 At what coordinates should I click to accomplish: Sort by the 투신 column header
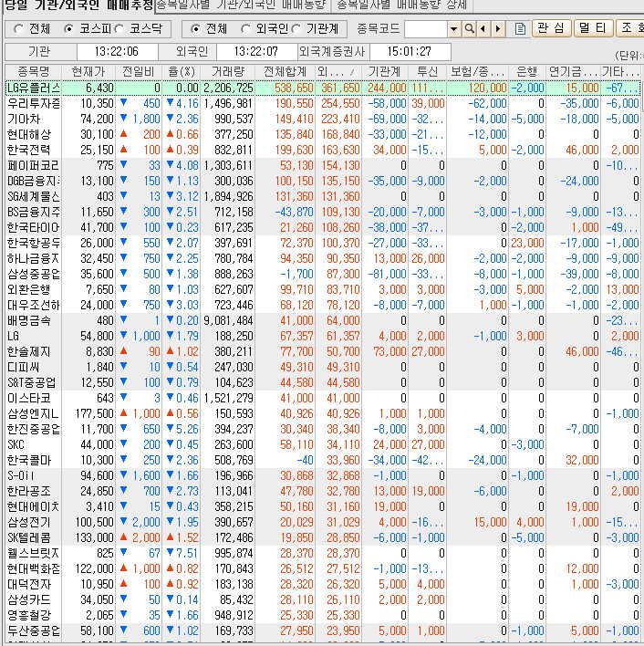[x=428, y=72]
